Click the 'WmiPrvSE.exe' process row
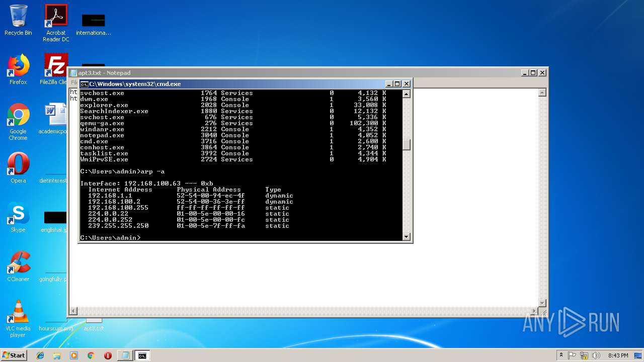Image resolution: width=644 pixels, height=362 pixels. (x=233, y=159)
